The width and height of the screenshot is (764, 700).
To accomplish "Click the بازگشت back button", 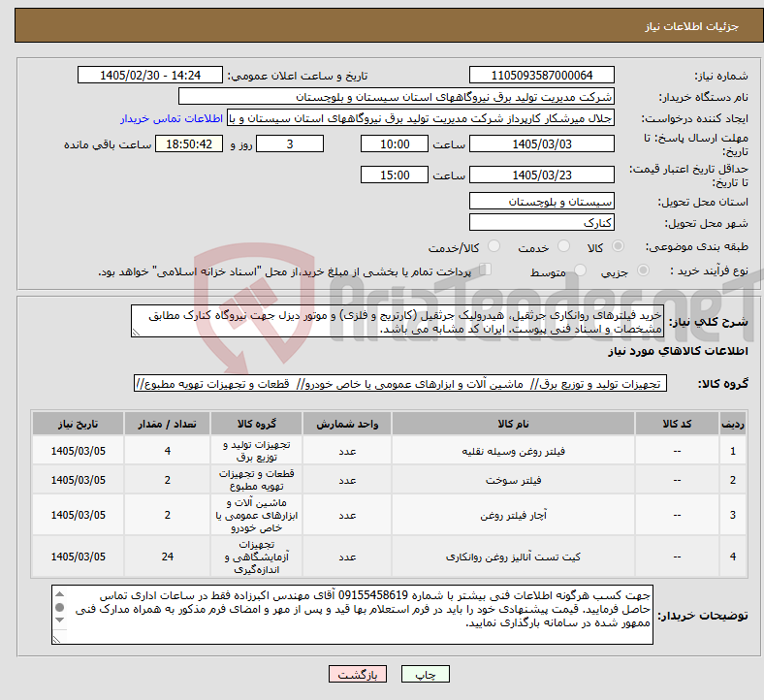I will coord(358,674).
